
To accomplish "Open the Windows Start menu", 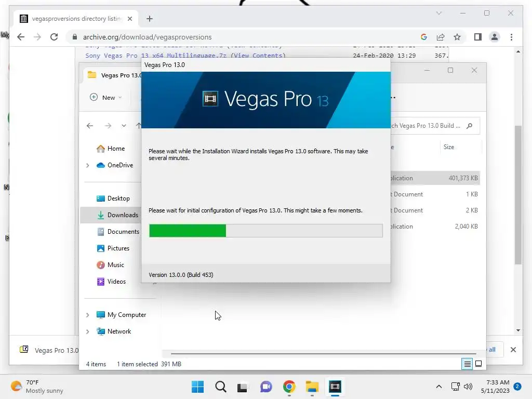I will (x=197, y=387).
